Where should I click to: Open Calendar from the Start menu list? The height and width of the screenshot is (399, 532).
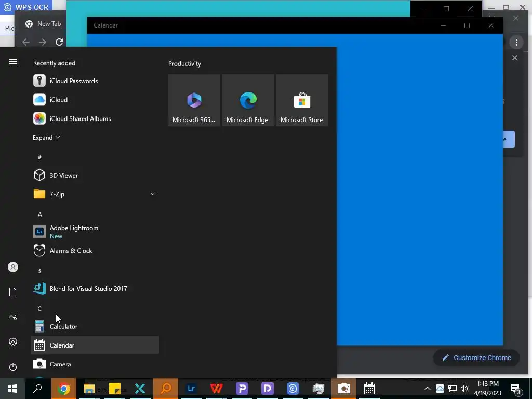pyautogui.click(x=95, y=345)
